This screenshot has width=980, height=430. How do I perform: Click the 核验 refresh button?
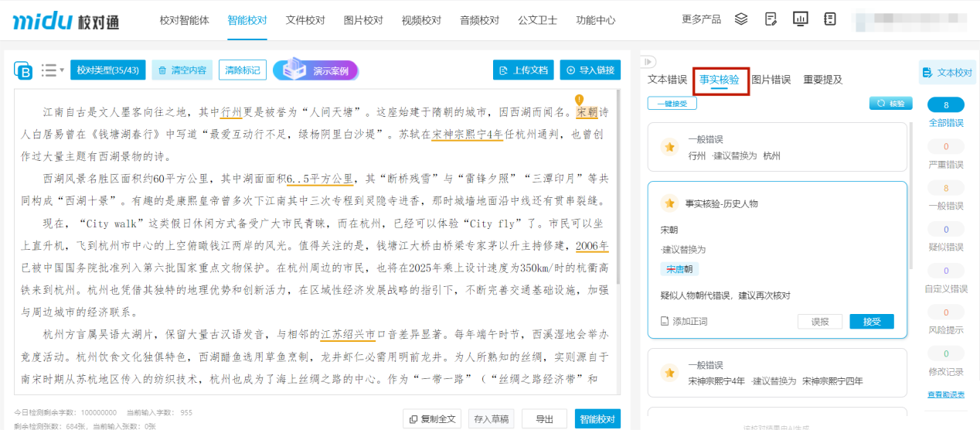(891, 104)
